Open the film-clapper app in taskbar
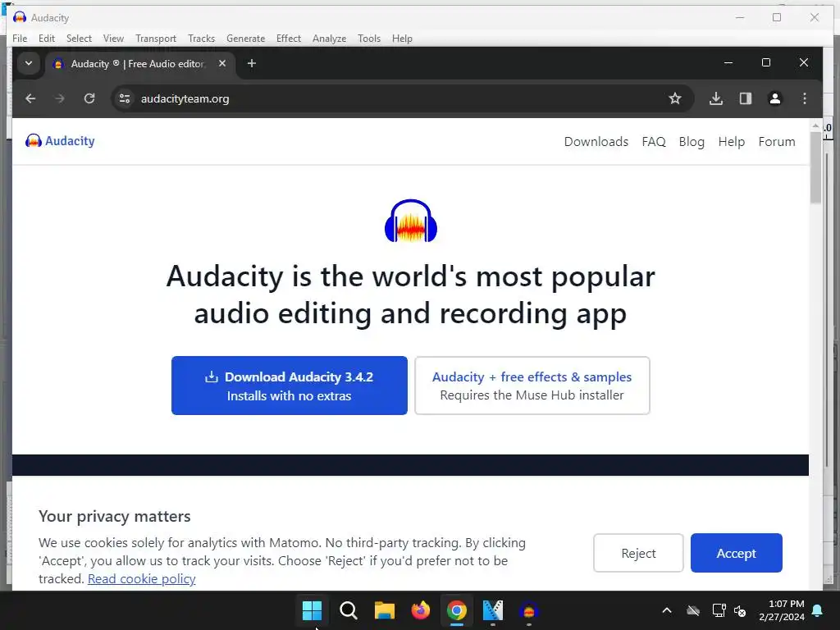Image resolution: width=840 pixels, height=630 pixels. click(493, 610)
